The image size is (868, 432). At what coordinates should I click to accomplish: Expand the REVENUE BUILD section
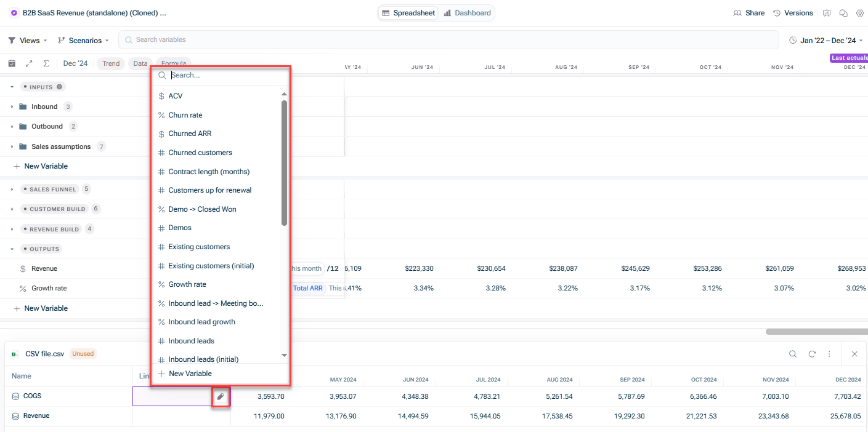click(12, 229)
